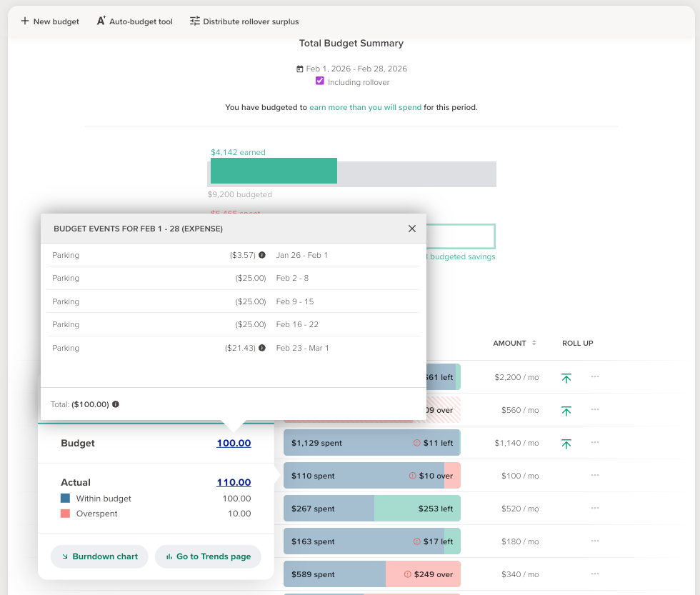Open more options for $100 / mo row
The width and height of the screenshot is (700, 595).
tap(594, 476)
